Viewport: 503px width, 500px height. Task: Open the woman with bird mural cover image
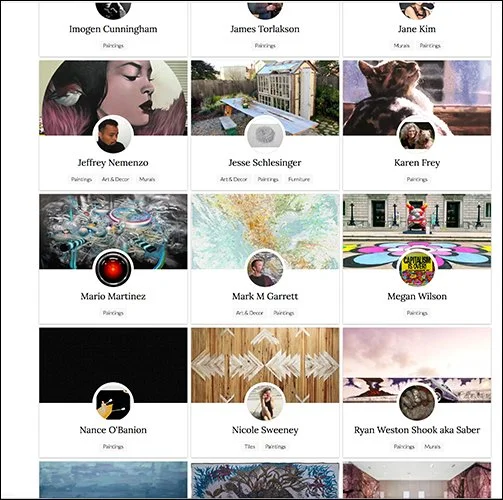coord(113,98)
